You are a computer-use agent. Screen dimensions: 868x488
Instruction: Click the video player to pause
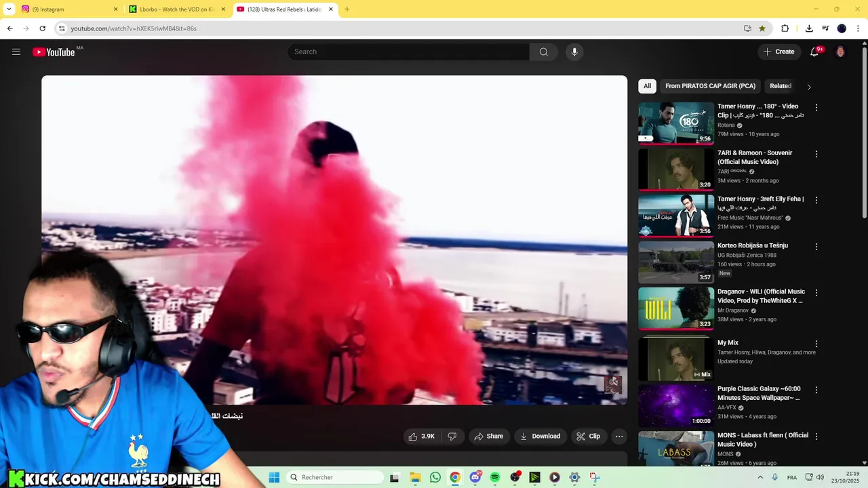click(334, 240)
